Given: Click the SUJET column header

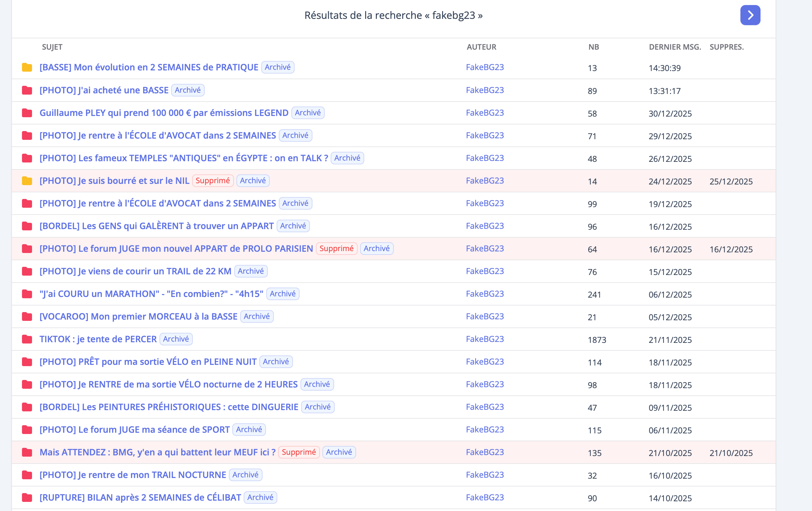Looking at the screenshot, I should pyautogui.click(x=52, y=47).
